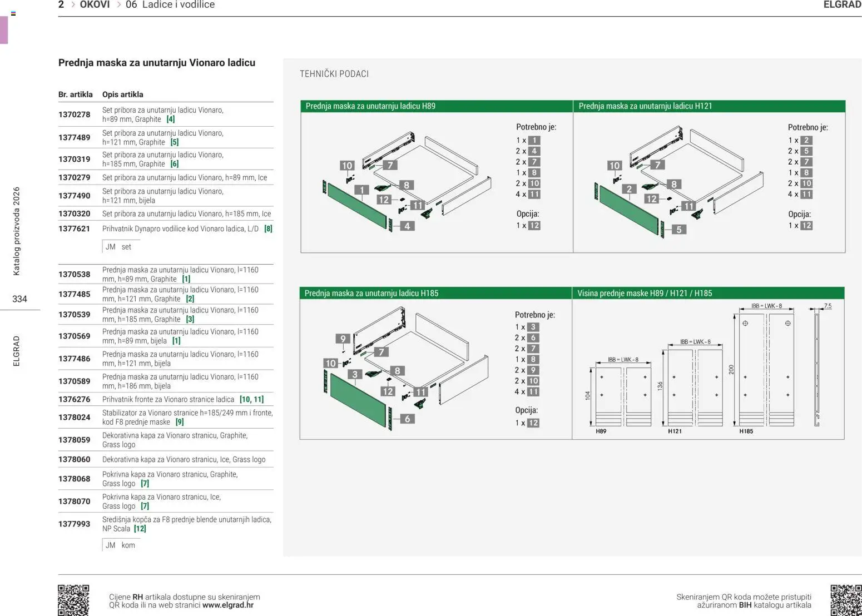This screenshot has height=616, width=862.
Task: Click the QR code beside the RH prices text
Action: click(x=73, y=599)
